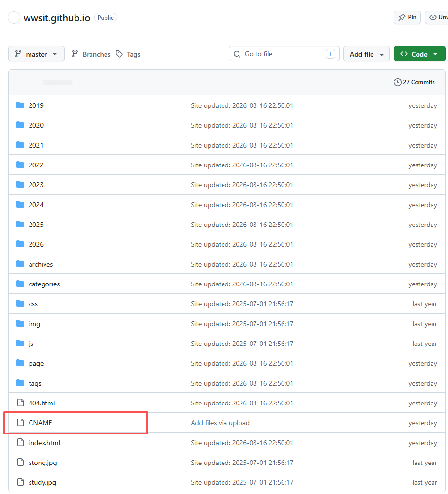The height and width of the screenshot is (494, 448).
Task: Open the 2019 folder name
Action: pos(36,105)
